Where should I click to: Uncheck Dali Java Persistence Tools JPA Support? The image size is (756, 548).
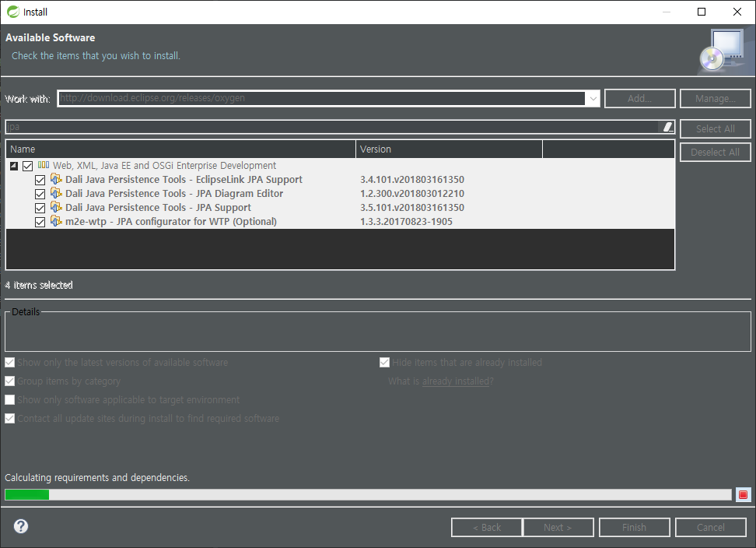(x=40, y=208)
